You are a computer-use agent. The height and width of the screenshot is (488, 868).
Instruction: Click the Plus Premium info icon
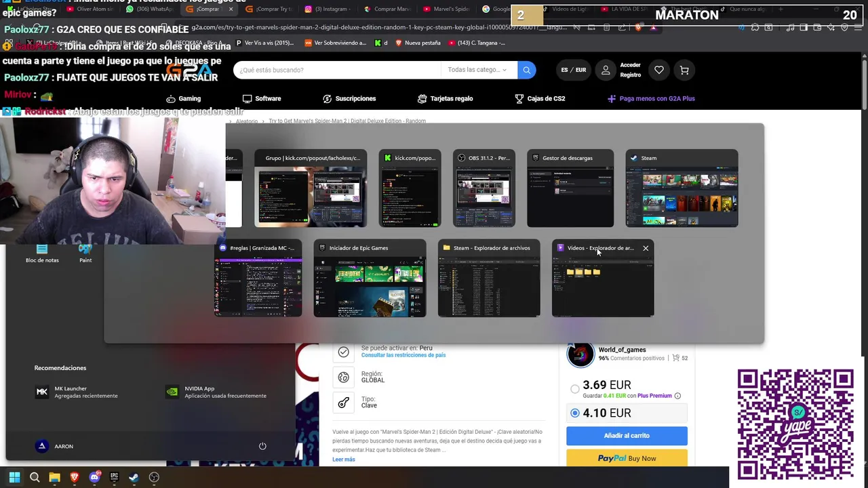click(677, 396)
